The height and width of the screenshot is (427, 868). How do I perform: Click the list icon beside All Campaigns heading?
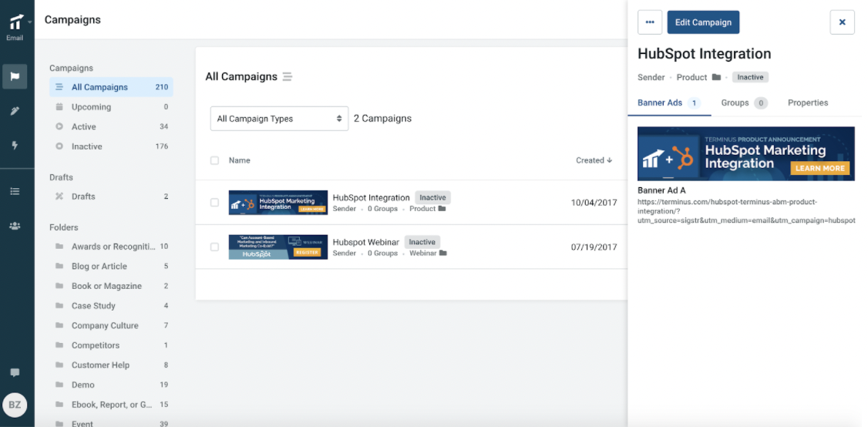click(287, 77)
